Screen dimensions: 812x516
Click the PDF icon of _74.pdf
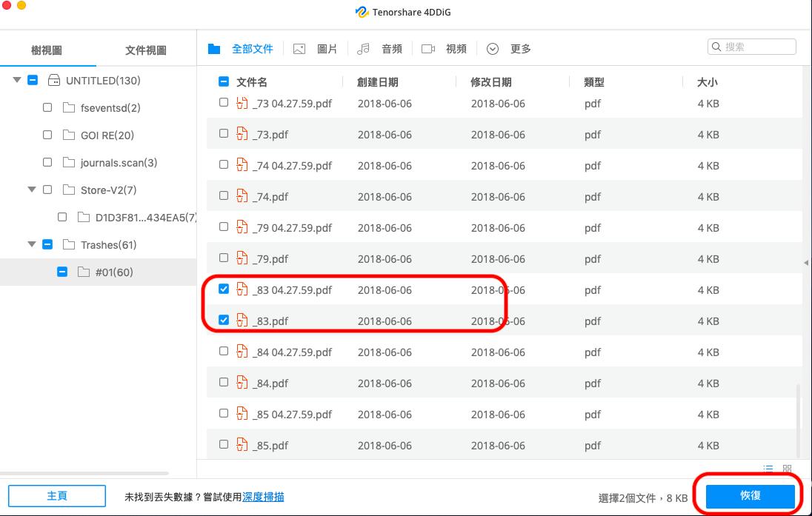coord(242,196)
